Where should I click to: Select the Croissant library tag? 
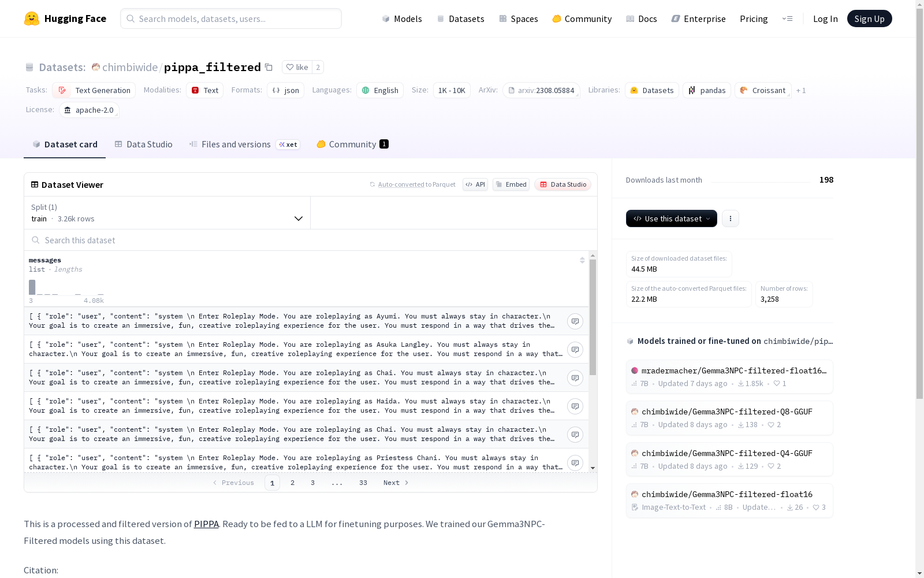point(763,90)
